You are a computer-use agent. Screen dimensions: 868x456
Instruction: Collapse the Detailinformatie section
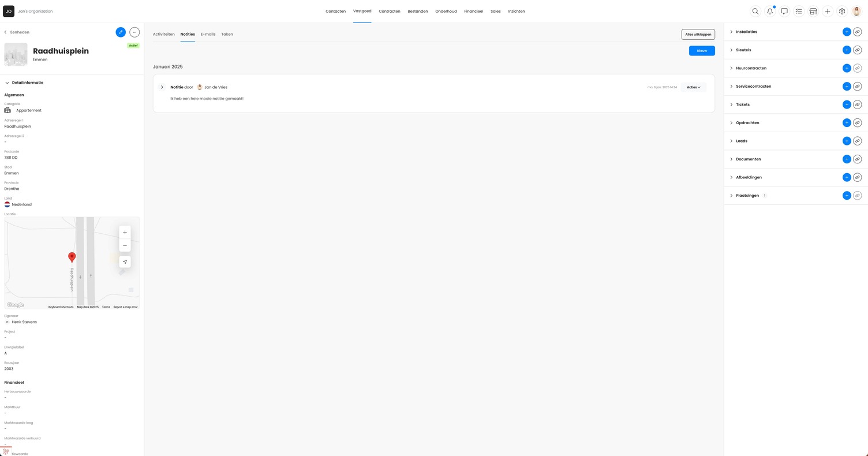click(8, 83)
